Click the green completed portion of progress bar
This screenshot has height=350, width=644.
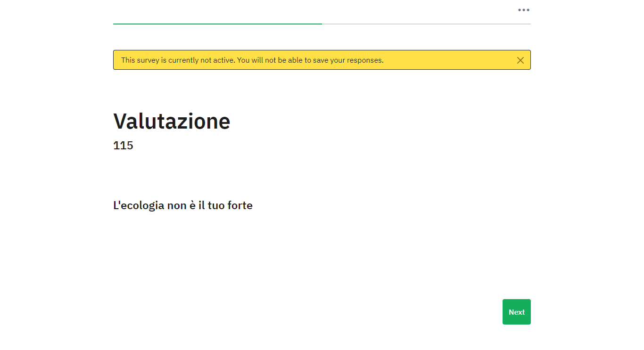(x=217, y=24)
